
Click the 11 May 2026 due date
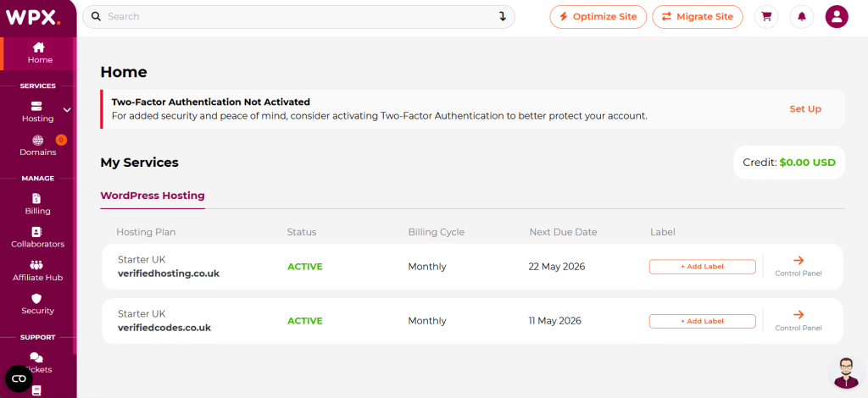pos(554,321)
